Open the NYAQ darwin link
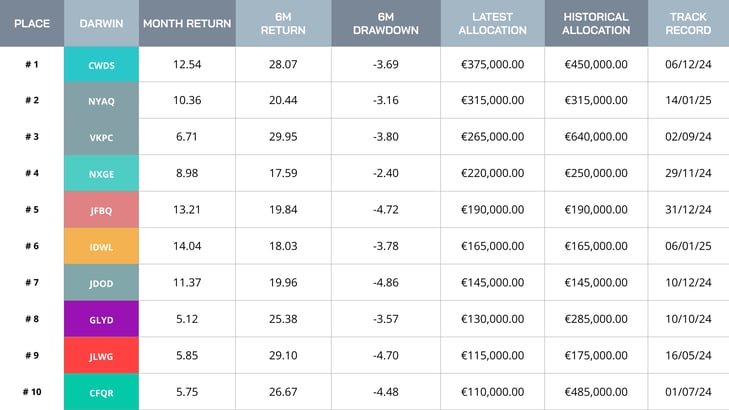The width and height of the screenshot is (729, 410). pos(101,101)
